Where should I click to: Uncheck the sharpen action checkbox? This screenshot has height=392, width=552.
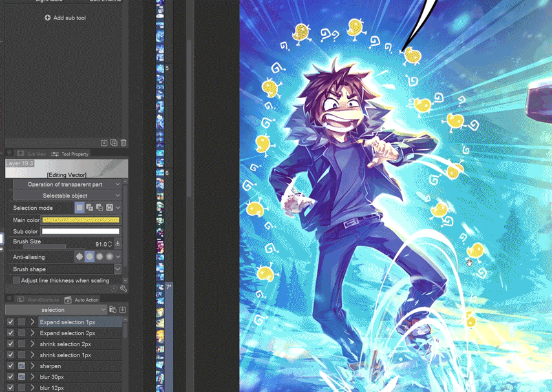point(11,366)
